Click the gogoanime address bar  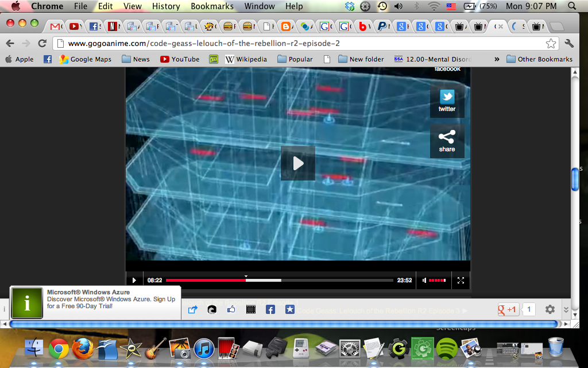tap(305, 43)
